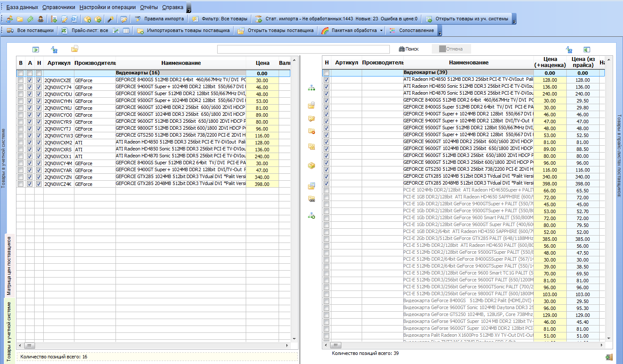Click right arrow of left table horizontal scrollbar
623x364 pixels.
[x=287, y=345]
